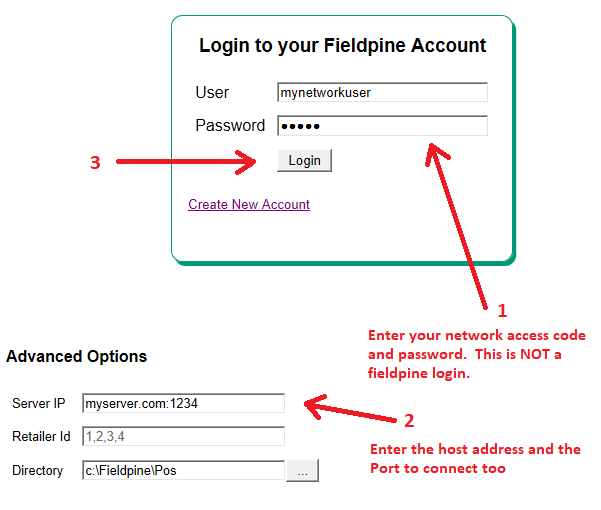
Task: Click the red step number 3
Action: [95, 163]
